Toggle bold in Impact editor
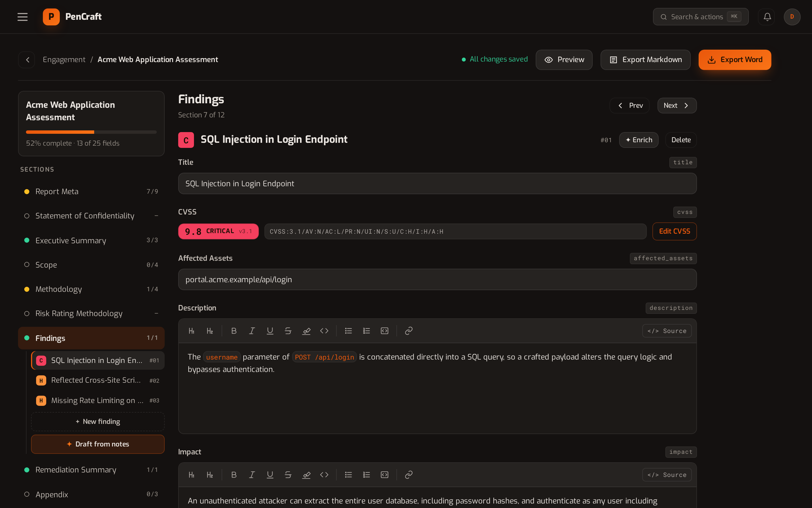Image resolution: width=812 pixels, height=508 pixels. [234, 475]
